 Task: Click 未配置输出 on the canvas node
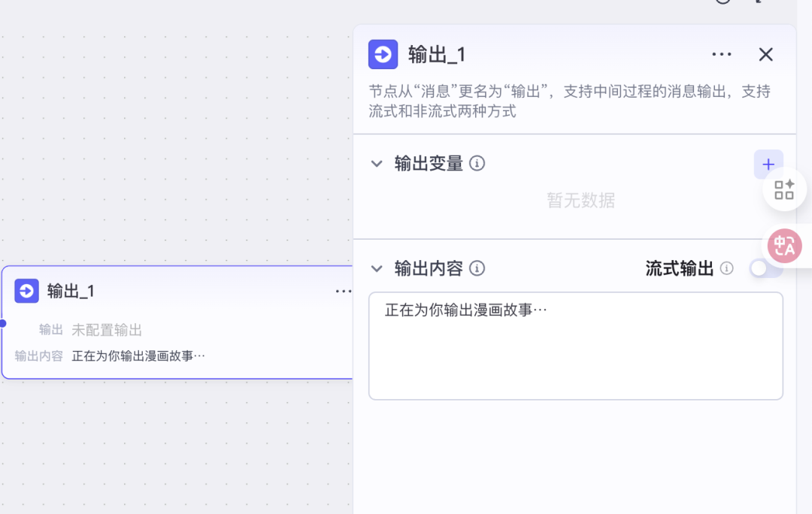107,330
